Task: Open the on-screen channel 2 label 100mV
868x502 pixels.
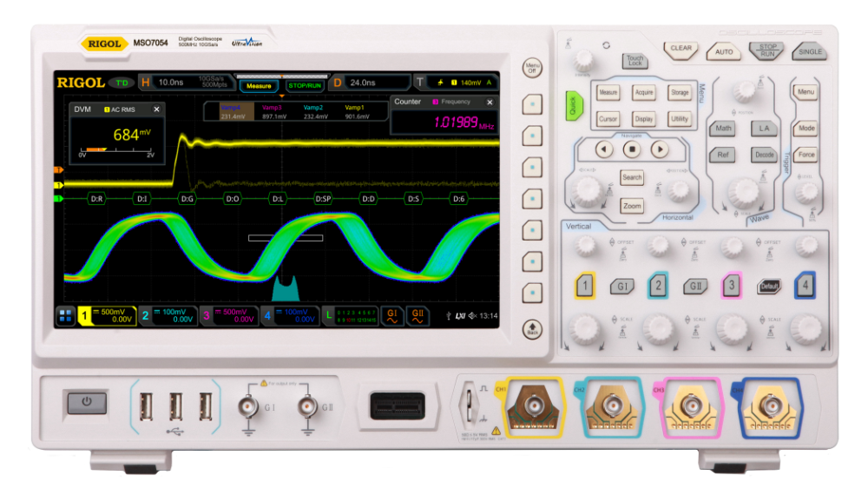Action: [168, 316]
